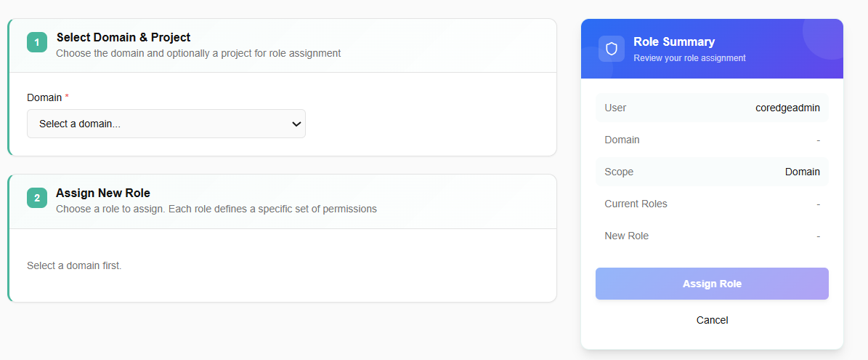The height and width of the screenshot is (360, 868).
Task: Click the chevron arrow of domain selector
Action: coord(296,124)
